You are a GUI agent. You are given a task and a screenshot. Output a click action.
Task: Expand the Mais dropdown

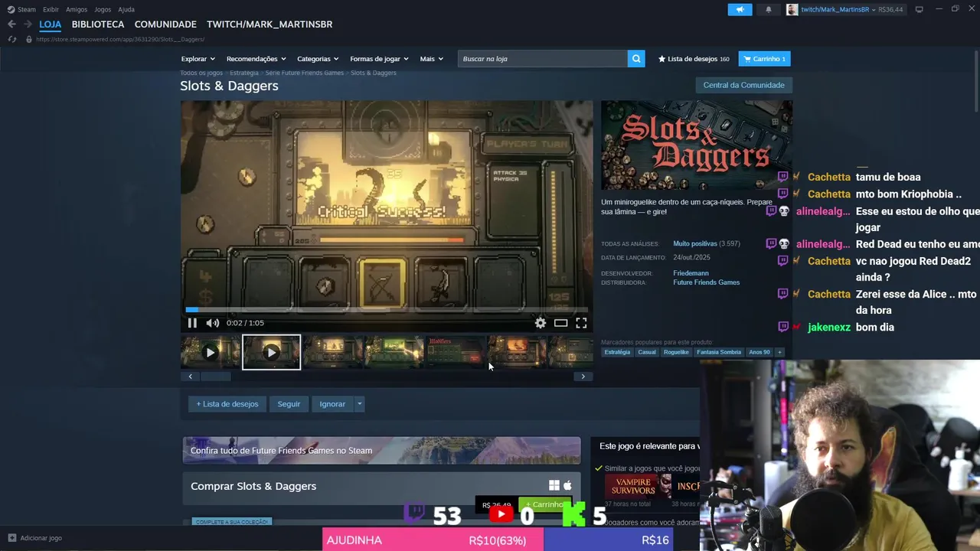tap(431, 59)
